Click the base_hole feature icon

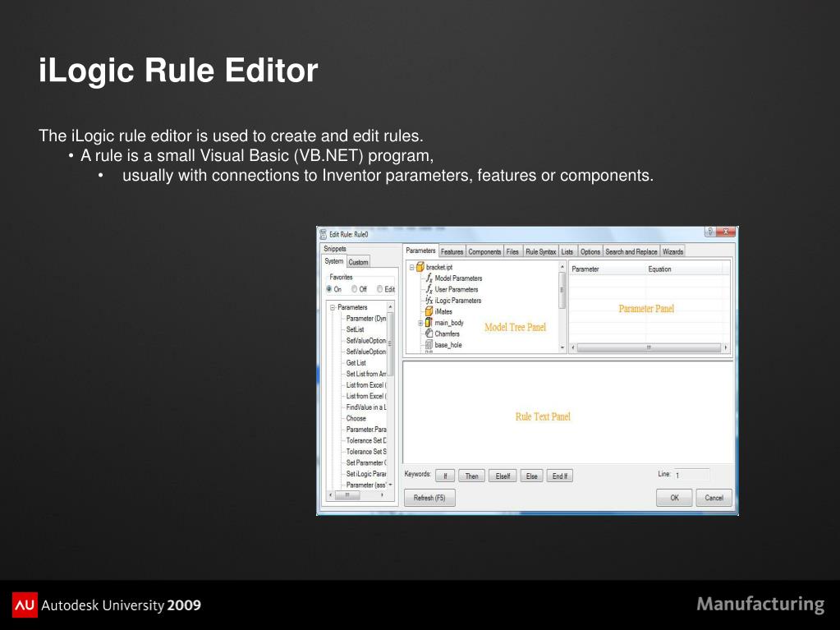coord(429,345)
